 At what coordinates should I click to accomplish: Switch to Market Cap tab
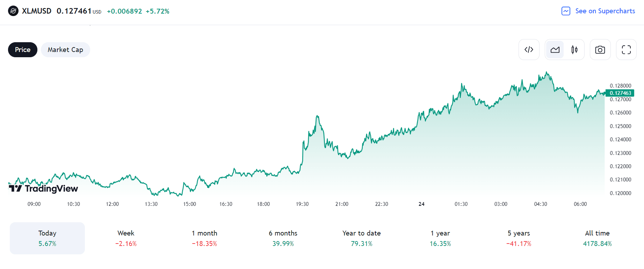[65, 50]
